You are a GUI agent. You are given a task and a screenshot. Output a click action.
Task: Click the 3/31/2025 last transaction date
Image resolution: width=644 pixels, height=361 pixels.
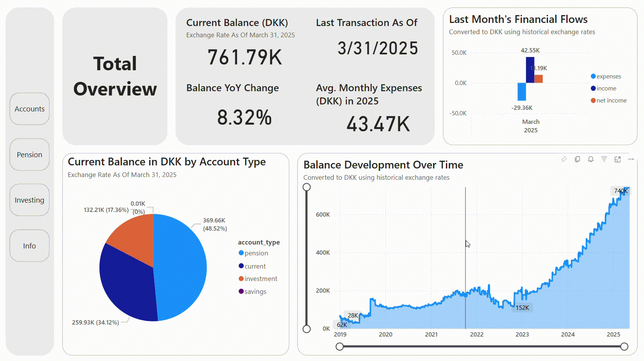pos(378,49)
